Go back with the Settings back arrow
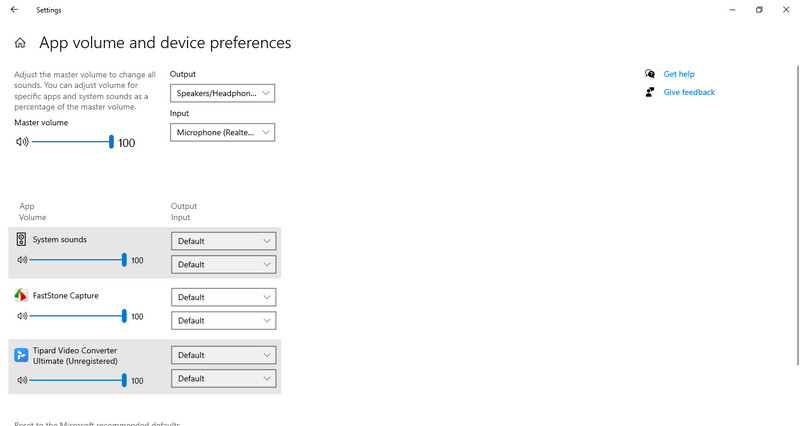This screenshot has width=800, height=426. click(x=14, y=10)
